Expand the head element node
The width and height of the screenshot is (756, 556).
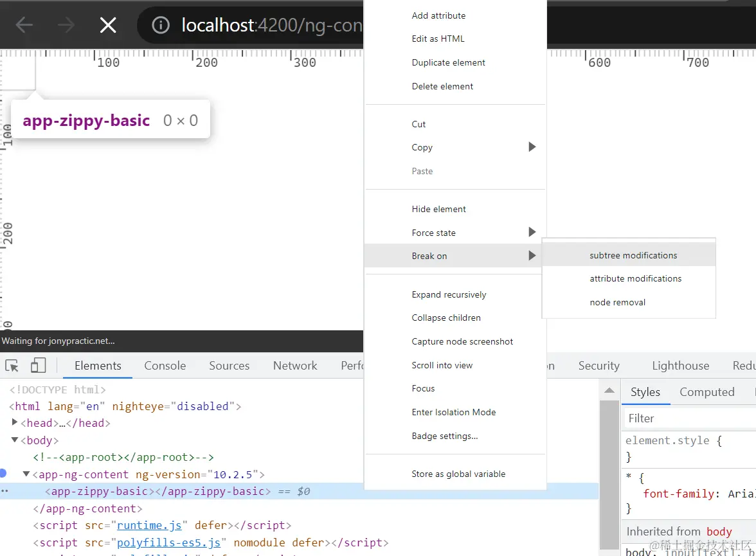click(x=15, y=422)
